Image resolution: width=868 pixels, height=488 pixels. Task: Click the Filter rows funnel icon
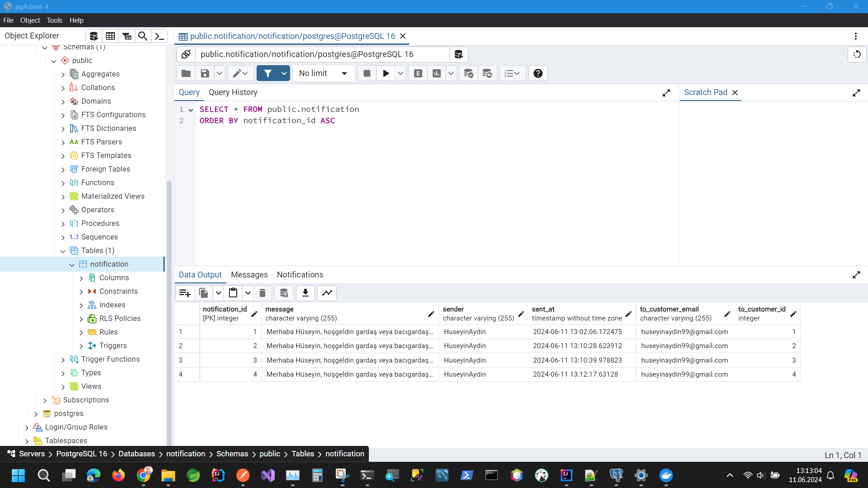coord(268,73)
